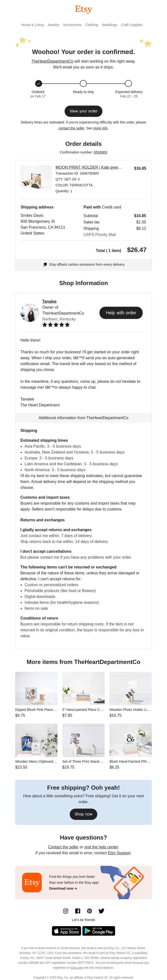The height and width of the screenshot is (980, 167).
Task: Click the Ordered checkmark on delivery tracker
Action: (38, 84)
